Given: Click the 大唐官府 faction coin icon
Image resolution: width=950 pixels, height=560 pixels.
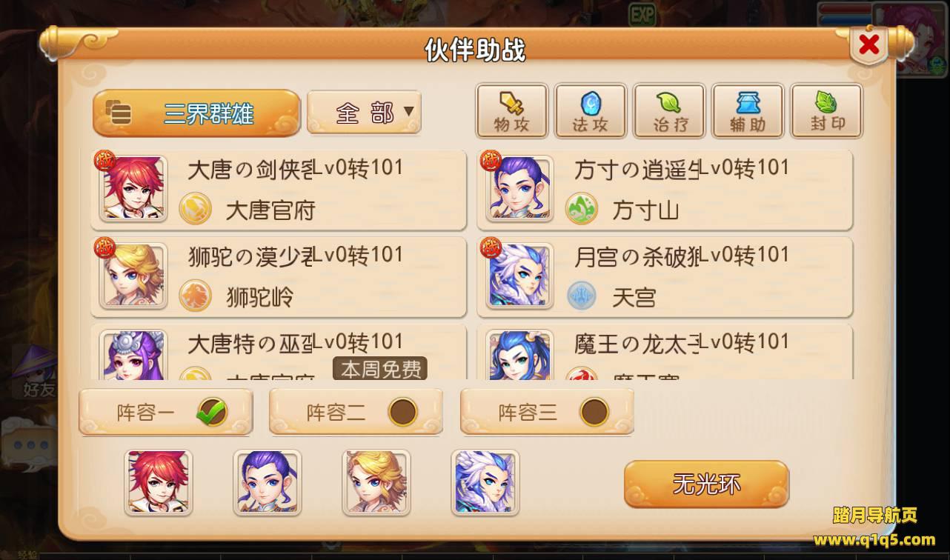Looking at the screenshot, I should pos(196,210).
